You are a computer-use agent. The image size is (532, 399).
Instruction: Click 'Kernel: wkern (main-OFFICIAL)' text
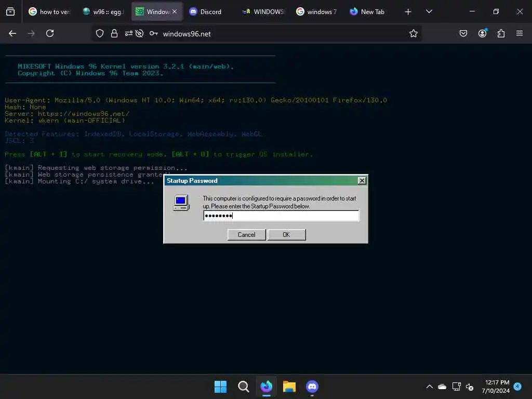click(x=65, y=121)
